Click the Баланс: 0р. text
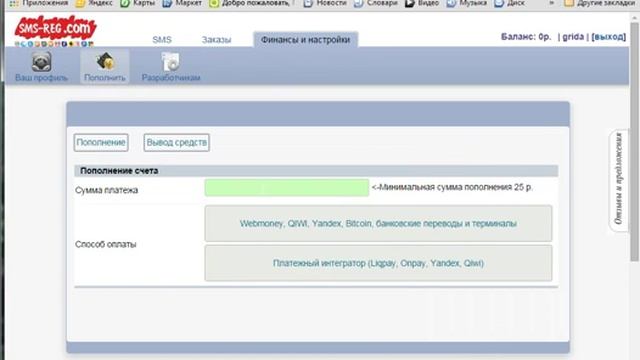This screenshot has height=360, width=640. pos(526,37)
